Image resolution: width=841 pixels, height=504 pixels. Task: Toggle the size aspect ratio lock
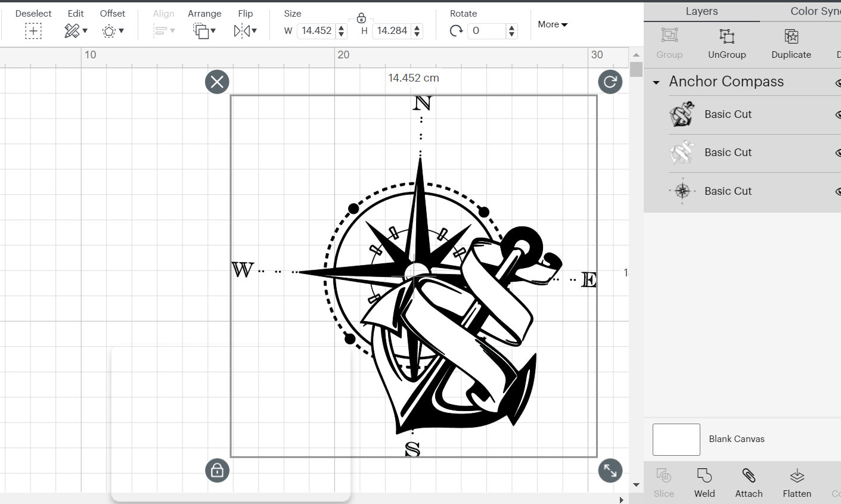click(361, 18)
